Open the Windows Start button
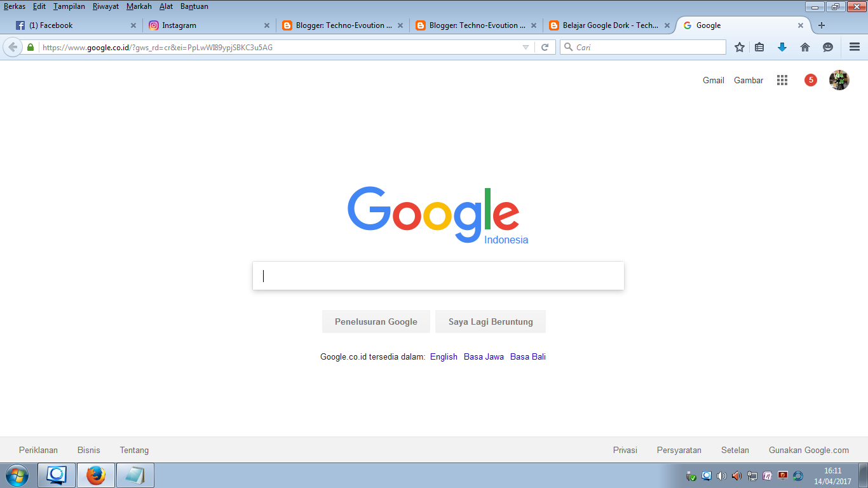868x488 pixels. pos(16,475)
